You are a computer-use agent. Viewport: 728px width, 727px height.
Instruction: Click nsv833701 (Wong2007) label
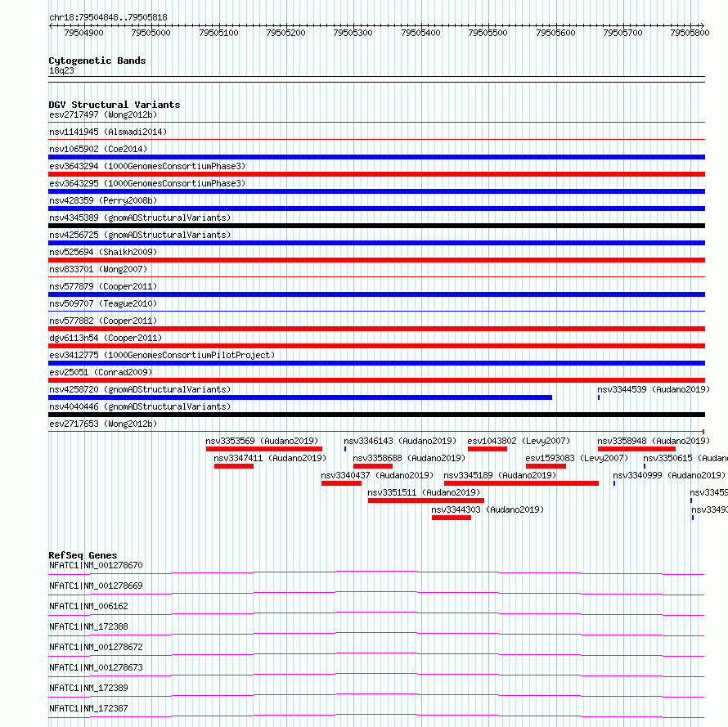(x=98, y=269)
